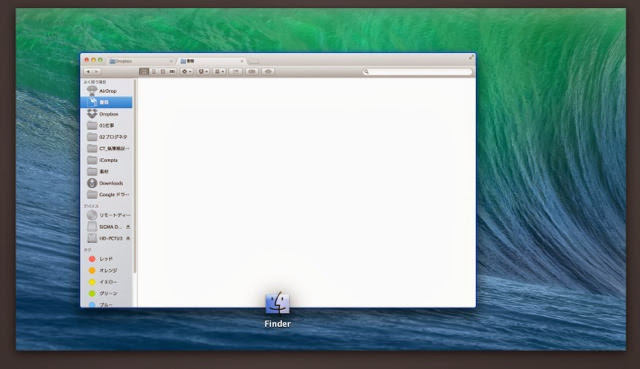Select the orange tag in sidebar
The width and height of the screenshot is (640, 369).
coord(107,270)
